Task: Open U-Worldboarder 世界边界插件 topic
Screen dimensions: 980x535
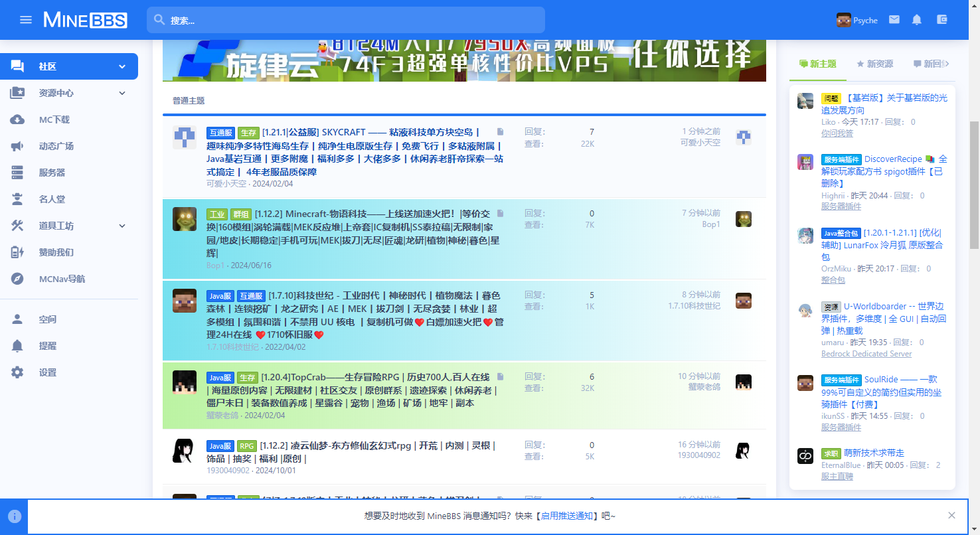Action: (884, 318)
